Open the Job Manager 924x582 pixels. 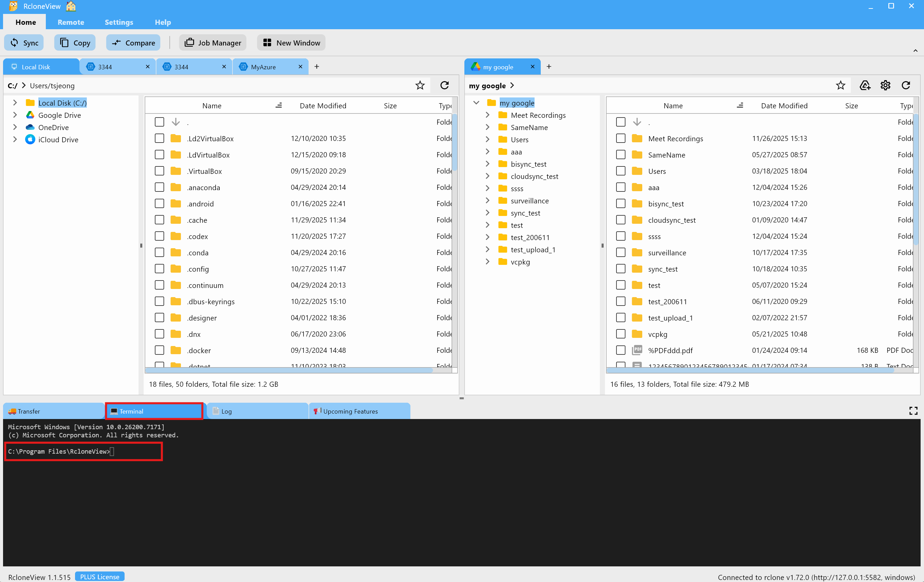coord(212,42)
